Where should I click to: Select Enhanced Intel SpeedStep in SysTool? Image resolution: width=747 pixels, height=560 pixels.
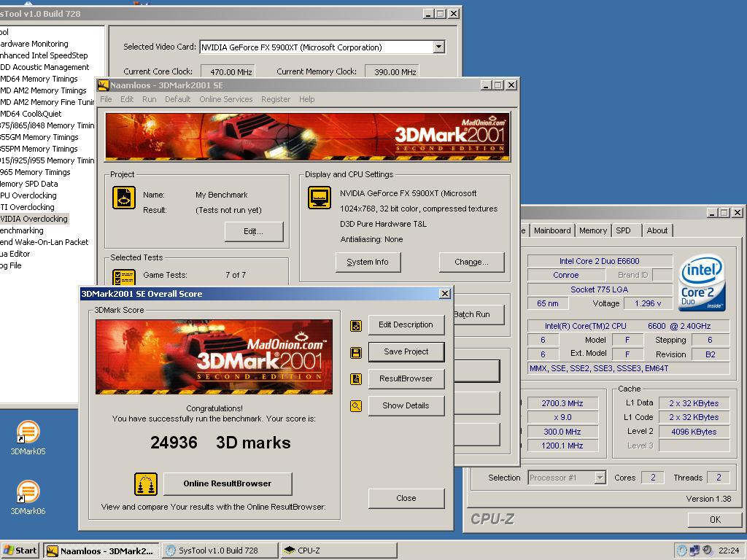[x=44, y=55]
